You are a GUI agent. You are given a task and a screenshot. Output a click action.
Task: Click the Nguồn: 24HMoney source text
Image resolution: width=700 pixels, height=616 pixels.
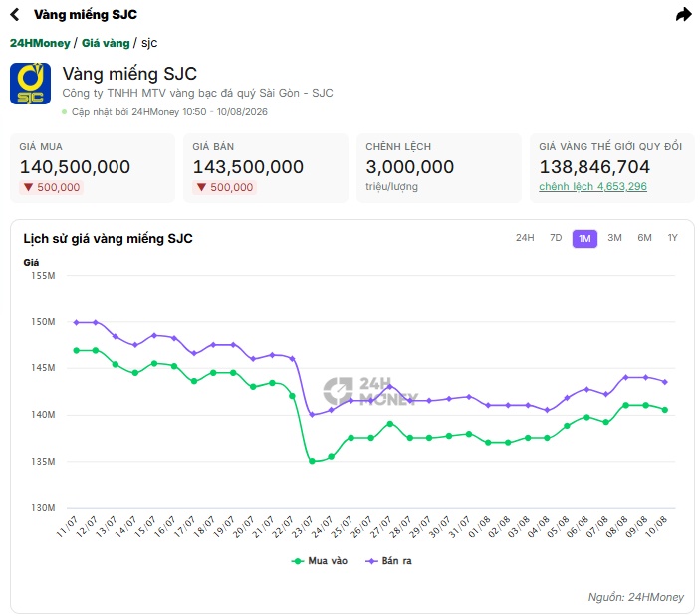(x=635, y=597)
